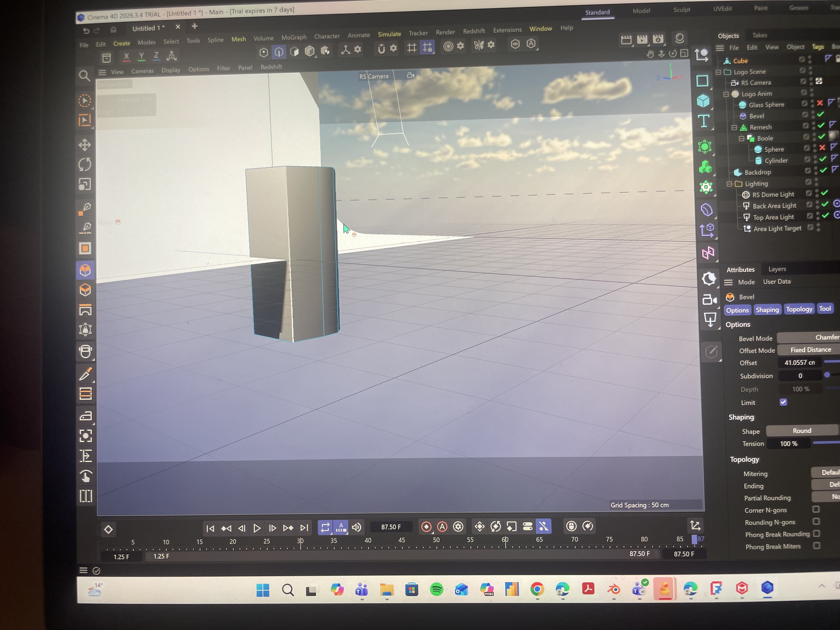Click the Subdivision slider handle

tap(827, 375)
